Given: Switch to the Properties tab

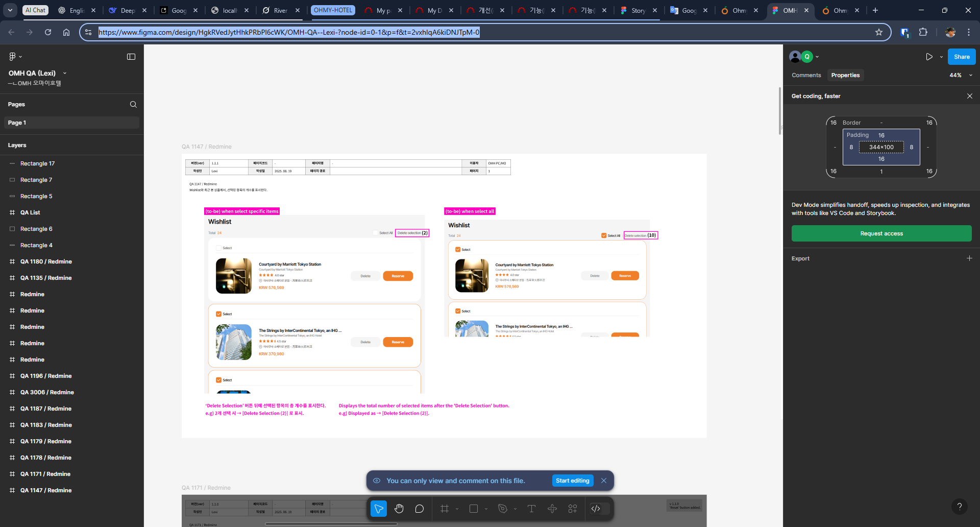Looking at the screenshot, I should pyautogui.click(x=845, y=75).
